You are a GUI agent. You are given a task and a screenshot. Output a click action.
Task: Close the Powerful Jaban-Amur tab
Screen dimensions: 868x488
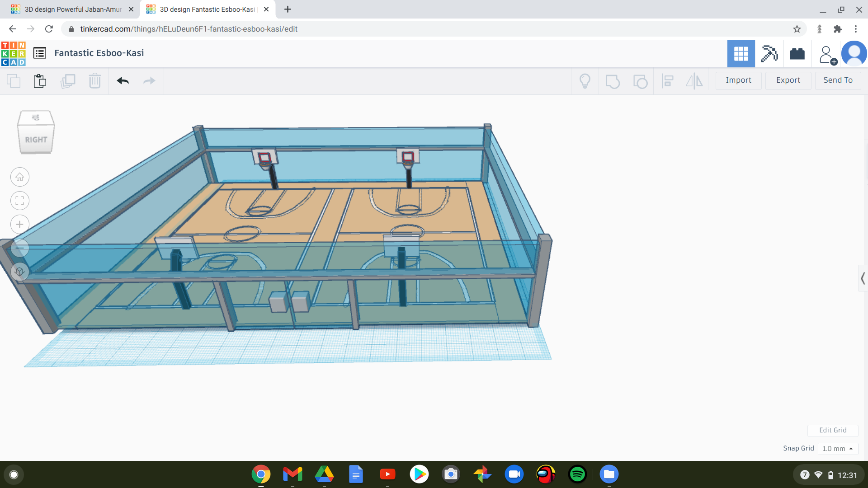131,9
